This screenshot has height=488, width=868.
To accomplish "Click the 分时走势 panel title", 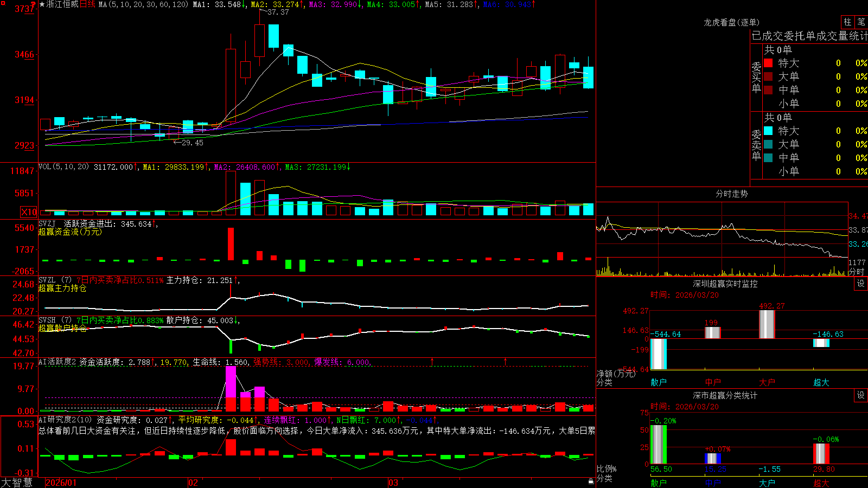I will point(731,194).
